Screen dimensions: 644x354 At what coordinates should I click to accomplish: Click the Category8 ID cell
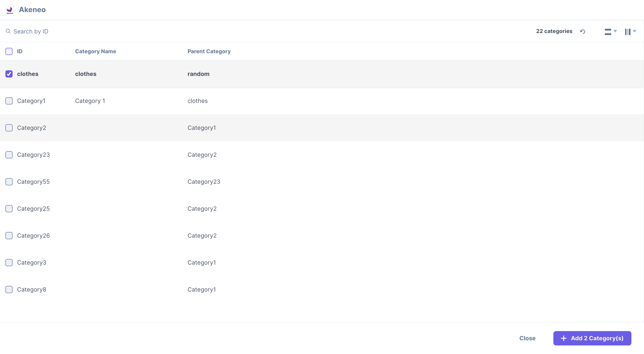tap(32, 290)
